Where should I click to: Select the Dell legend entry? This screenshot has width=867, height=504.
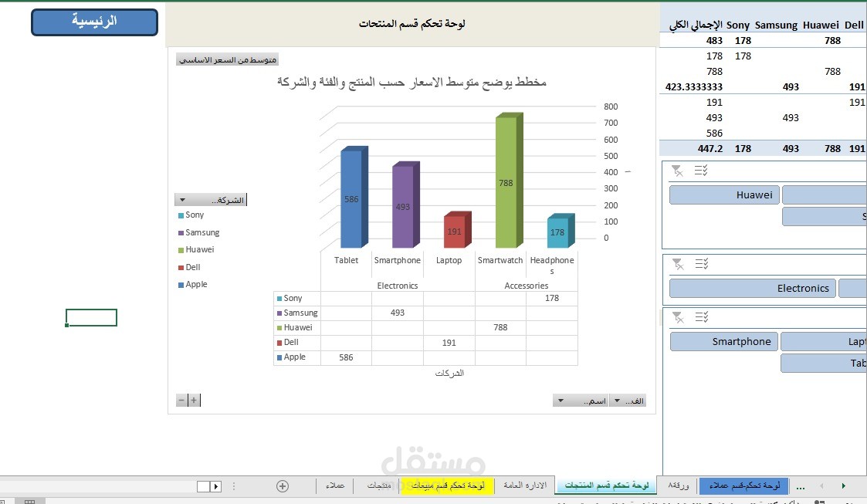pos(189,268)
